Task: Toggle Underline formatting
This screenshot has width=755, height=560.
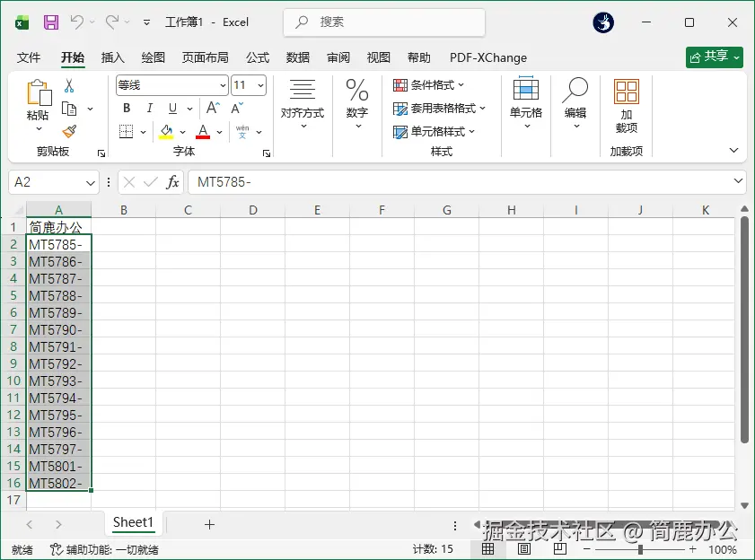Action: pyautogui.click(x=173, y=108)
